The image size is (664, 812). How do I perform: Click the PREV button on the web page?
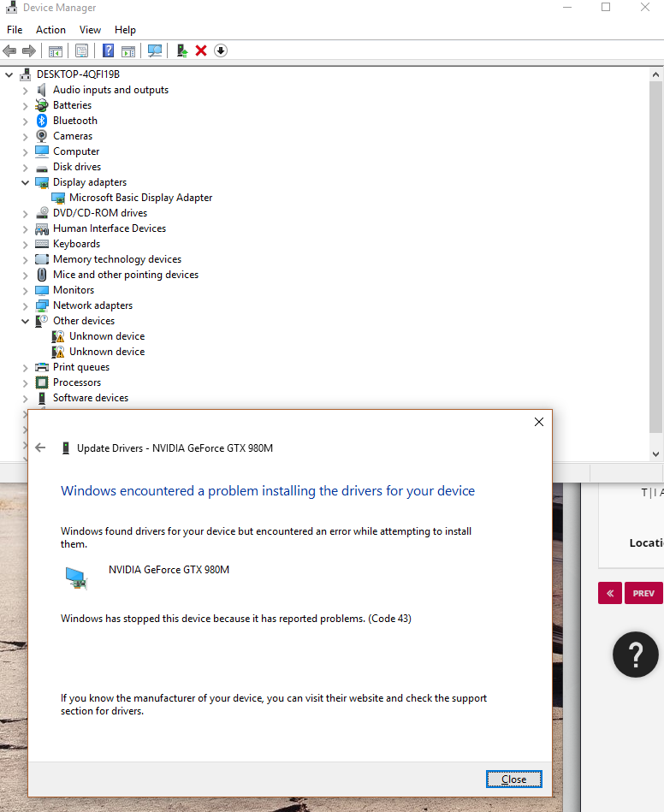[643, 594]
